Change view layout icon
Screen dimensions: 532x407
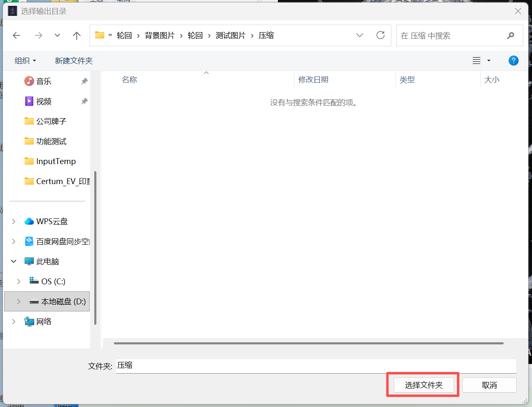click(477, 61)
